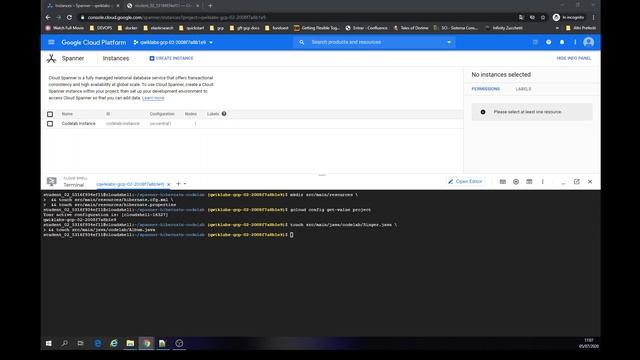This screenshot has width=640, height=360.
Task: Tick the select-all instances header checkbox
Action: [x=50, y=114]
